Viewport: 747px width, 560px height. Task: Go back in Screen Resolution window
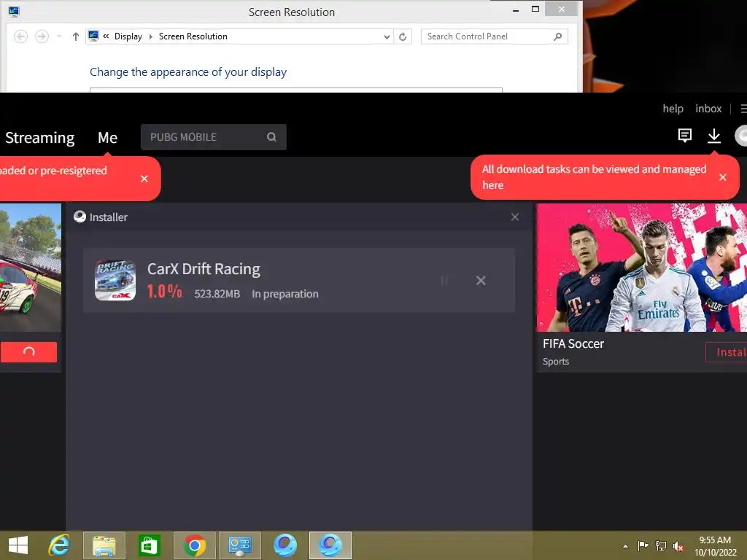point(20,36)
